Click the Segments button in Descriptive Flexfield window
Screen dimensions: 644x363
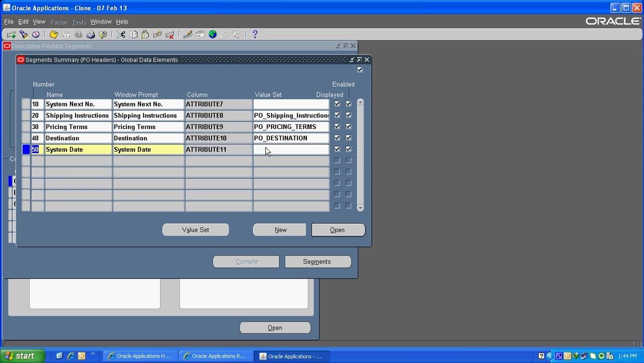point(318,262)
